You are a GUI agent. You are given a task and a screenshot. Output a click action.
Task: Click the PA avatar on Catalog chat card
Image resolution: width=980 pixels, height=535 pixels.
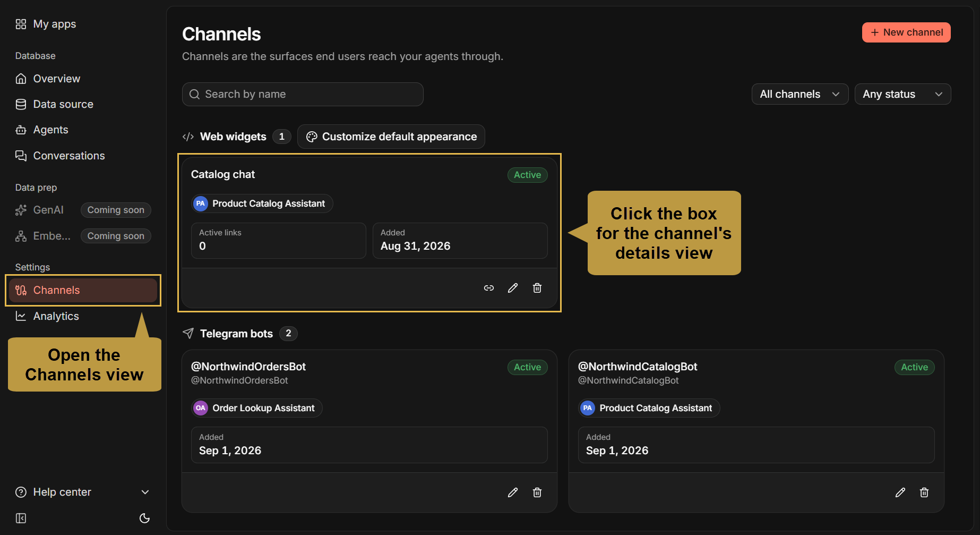pyautogui.click(x=201, y=203)
